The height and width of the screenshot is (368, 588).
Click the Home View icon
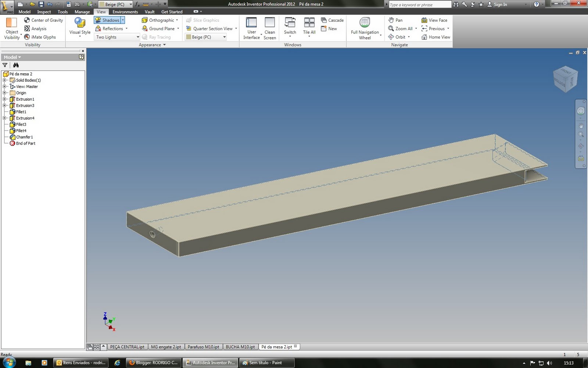click(435, 37)
